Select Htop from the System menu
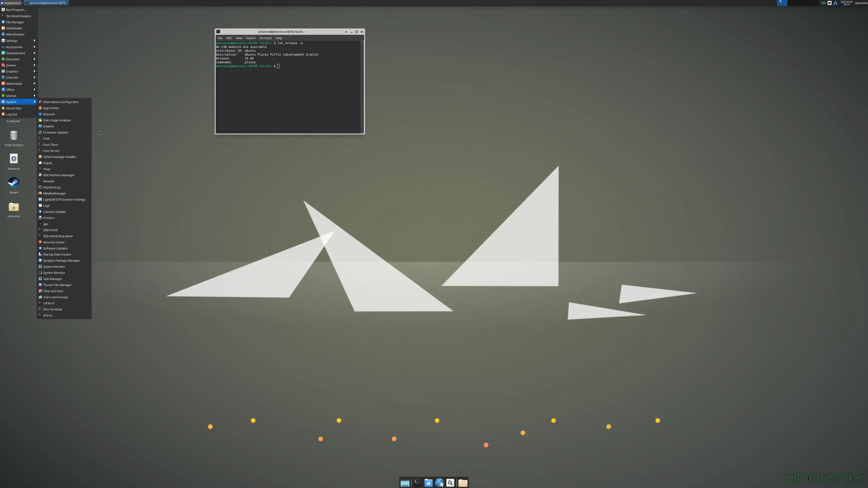The image size is (868, 488). pos(46,169)
